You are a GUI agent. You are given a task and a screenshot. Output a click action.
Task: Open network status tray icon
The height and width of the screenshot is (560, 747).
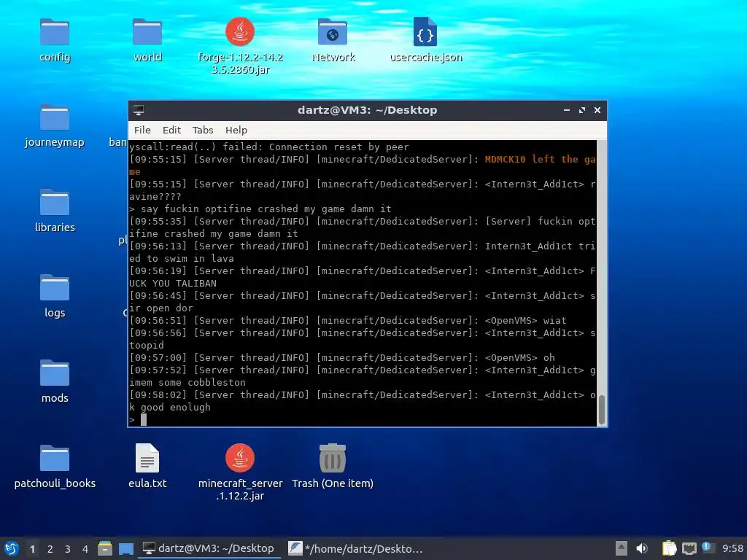689,548
